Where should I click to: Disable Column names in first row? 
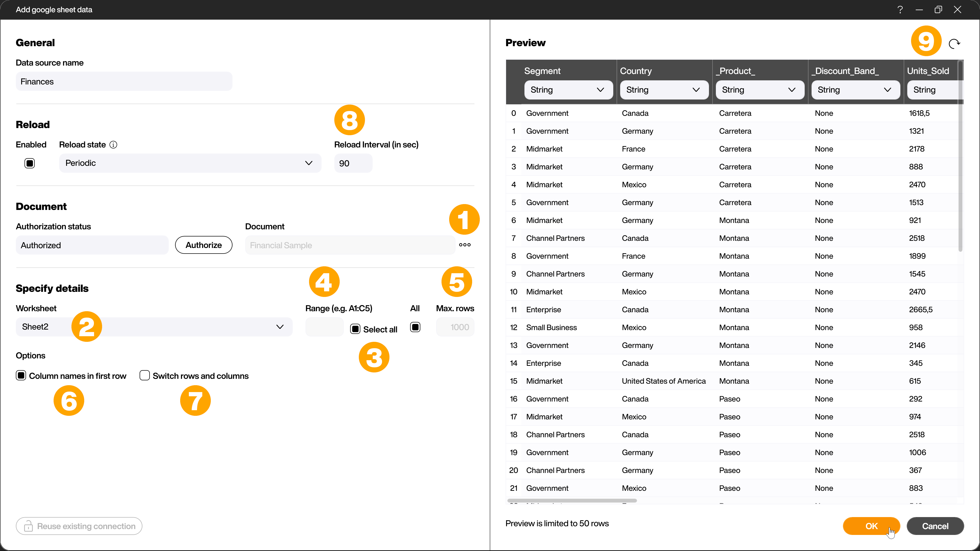[21, 376]
